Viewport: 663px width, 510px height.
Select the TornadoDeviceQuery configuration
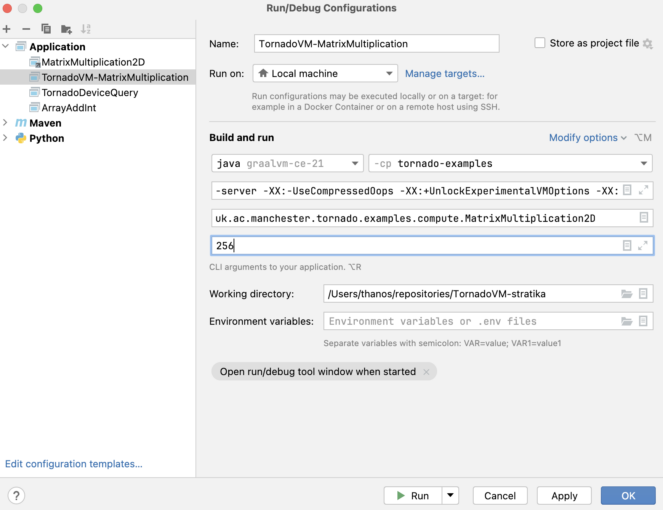[89, 93]
